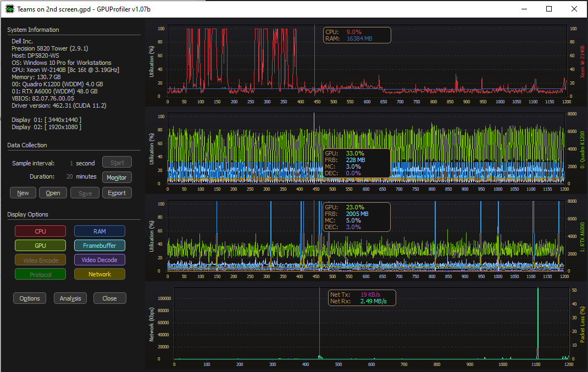Click the Quadro K1200 GPU utilization graph
This screenshot has height=372, width=588.
point(366,148)
